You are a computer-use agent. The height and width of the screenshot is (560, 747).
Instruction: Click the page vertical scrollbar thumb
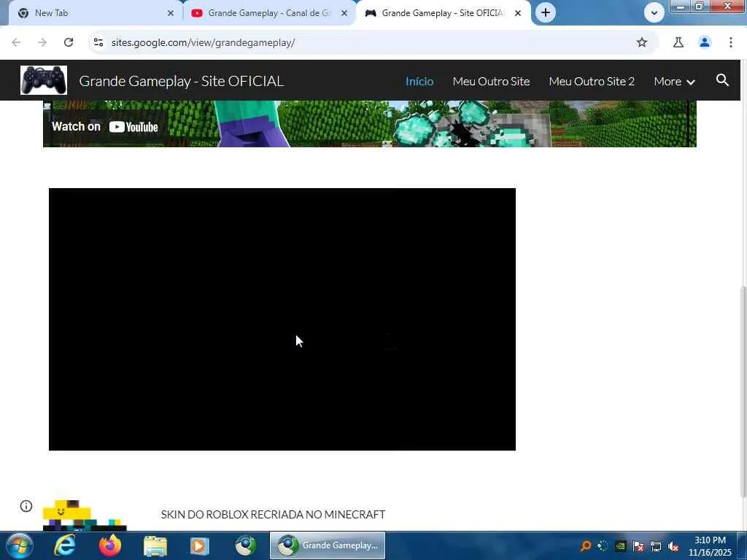pos(743,391)
